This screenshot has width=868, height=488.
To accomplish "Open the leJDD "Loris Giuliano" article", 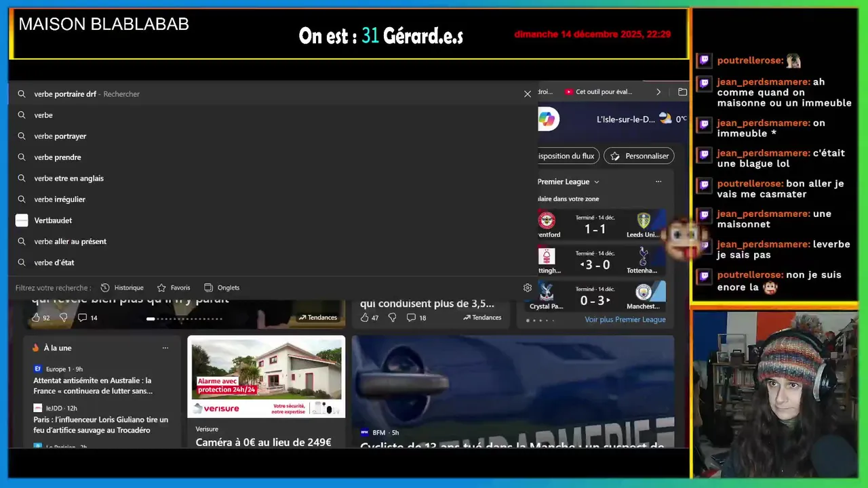I will pyautogui.click(x=101, y=424).
